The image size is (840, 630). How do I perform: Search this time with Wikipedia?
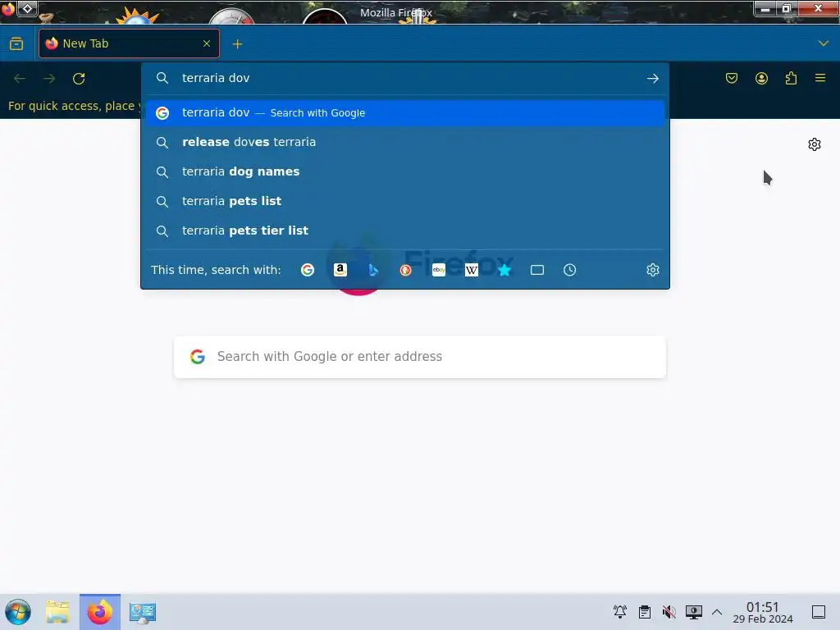[472, 270]
